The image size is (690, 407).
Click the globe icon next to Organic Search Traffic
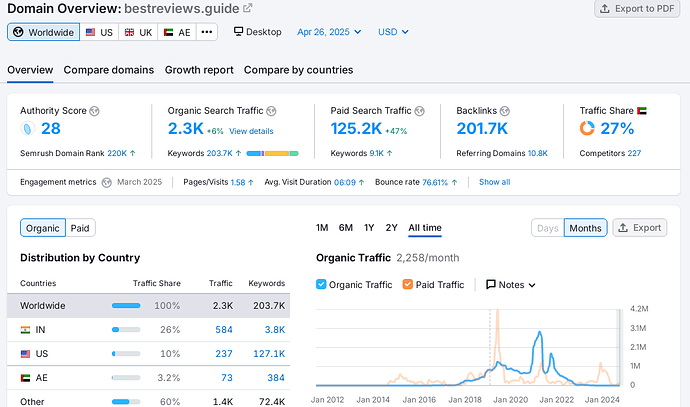(271, 111)
